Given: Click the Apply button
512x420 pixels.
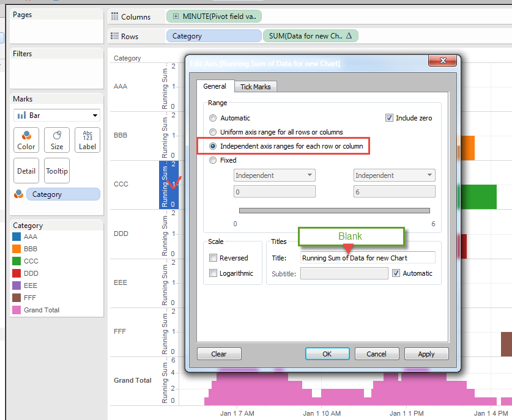Looking at the screenshot, I should (426, 354).
